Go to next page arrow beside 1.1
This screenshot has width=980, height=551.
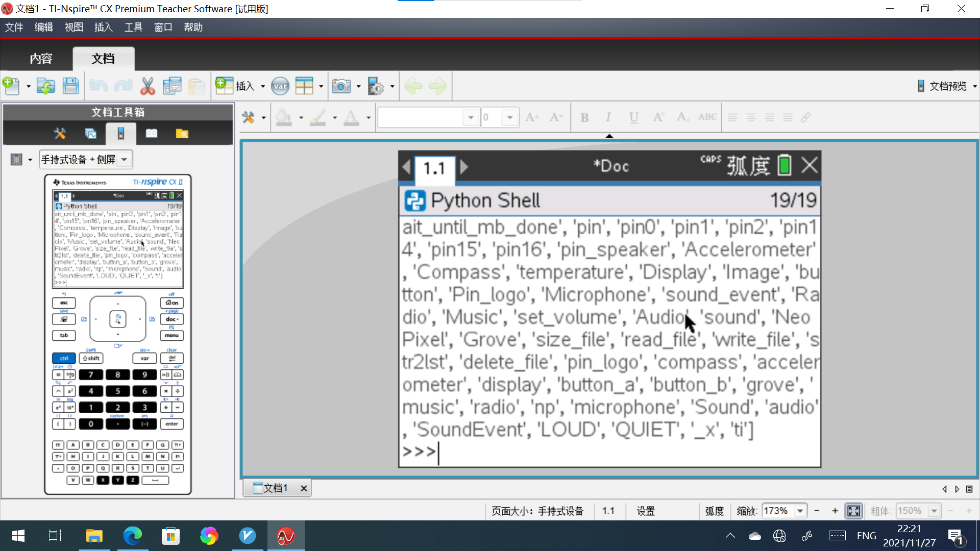point(463,167)
